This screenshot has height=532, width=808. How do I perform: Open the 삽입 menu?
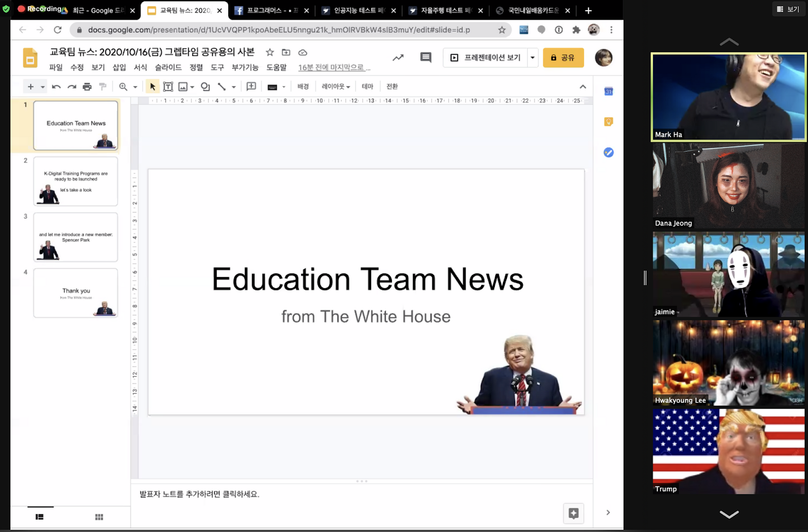pos(119,67)
